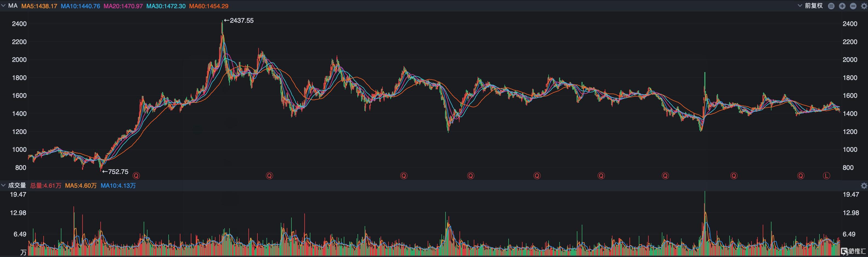The width and height of the screenshot is (868, 257).
Task: Zoom in with the plus icon
Action: 842,6
